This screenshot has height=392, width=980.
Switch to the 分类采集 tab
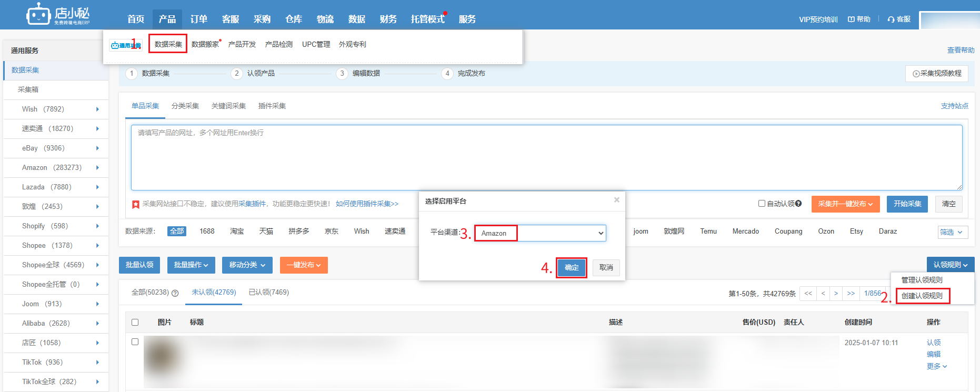click(185, 106)
